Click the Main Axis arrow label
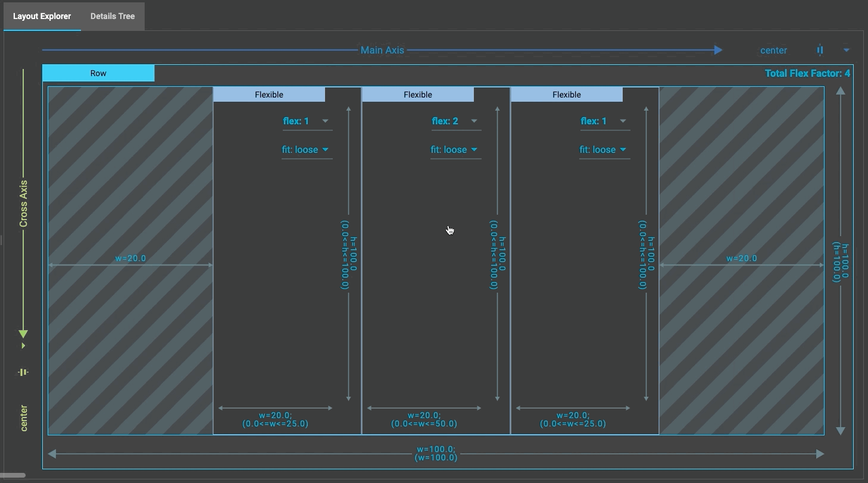The image size is (868, 483). click(382, 50)
